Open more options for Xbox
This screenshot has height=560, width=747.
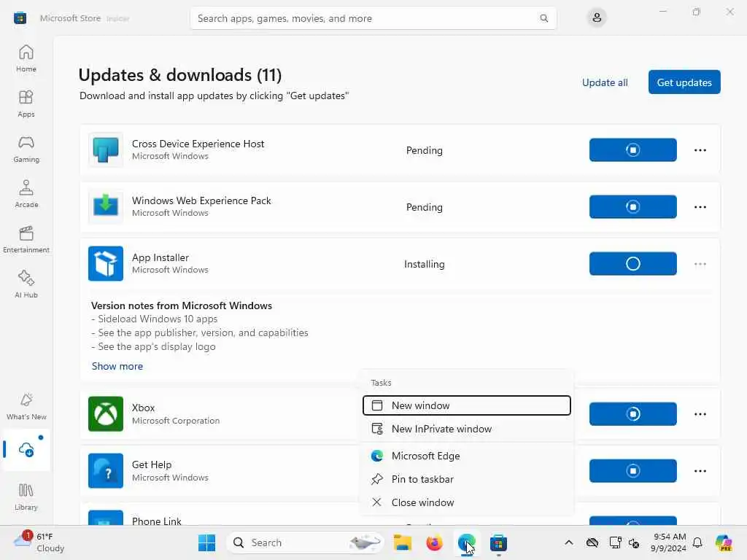point(700,414)
